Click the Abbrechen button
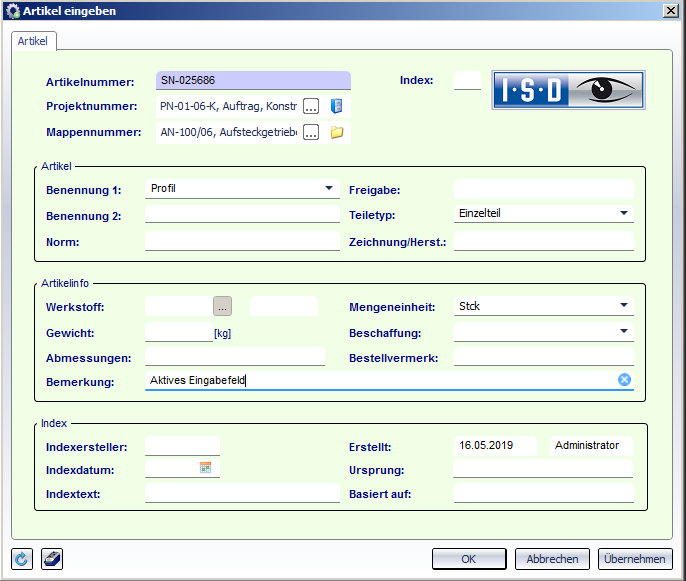This screenshot has height=581, width=686. (552, 559)
